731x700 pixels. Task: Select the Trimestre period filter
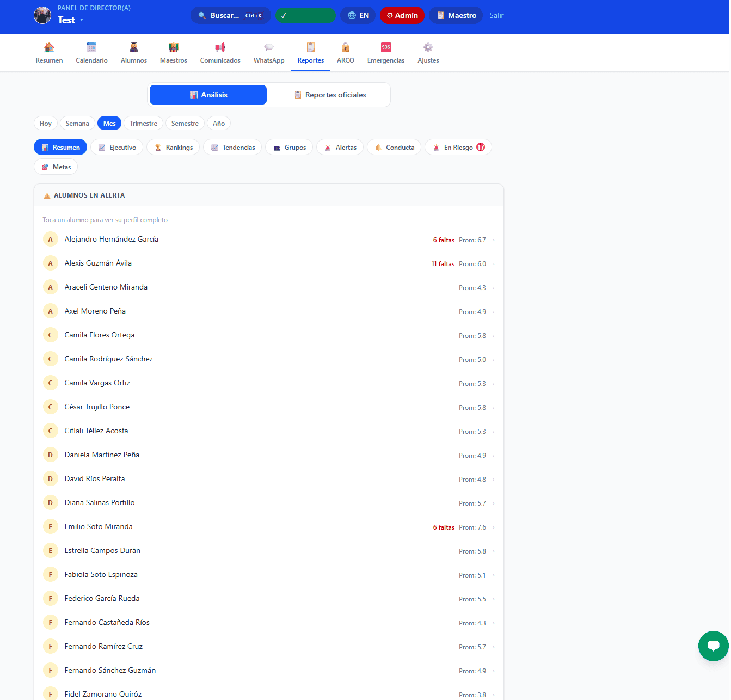[144, 124]
